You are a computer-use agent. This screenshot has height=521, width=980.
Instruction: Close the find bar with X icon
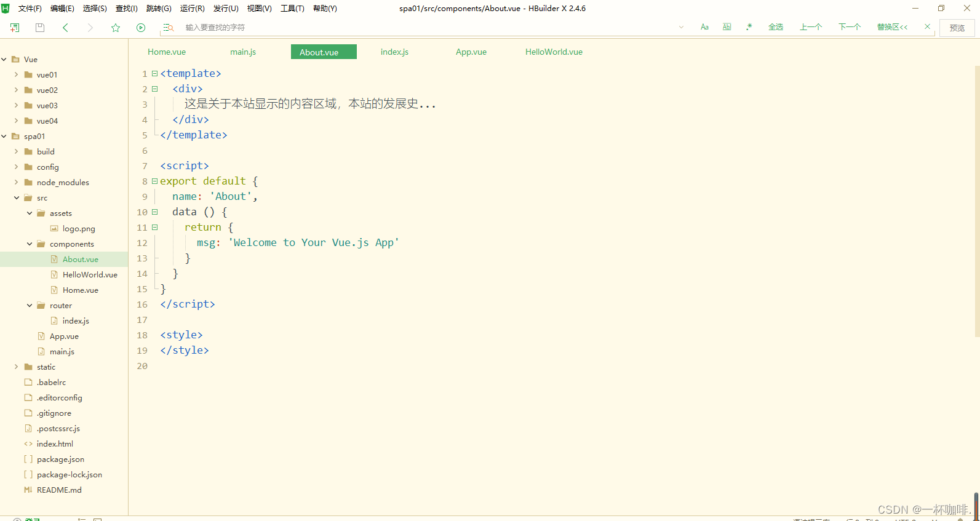928,26
